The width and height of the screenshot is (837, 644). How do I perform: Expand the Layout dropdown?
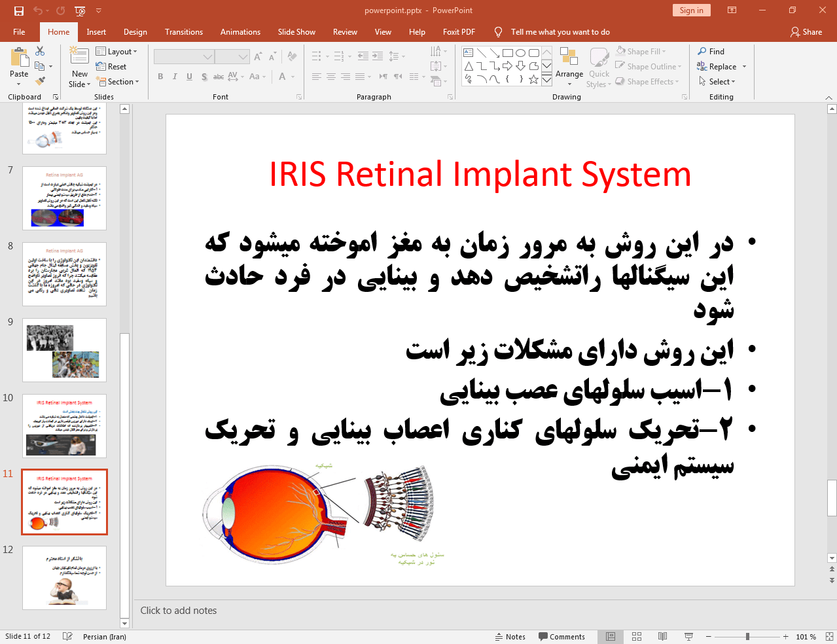116,52
